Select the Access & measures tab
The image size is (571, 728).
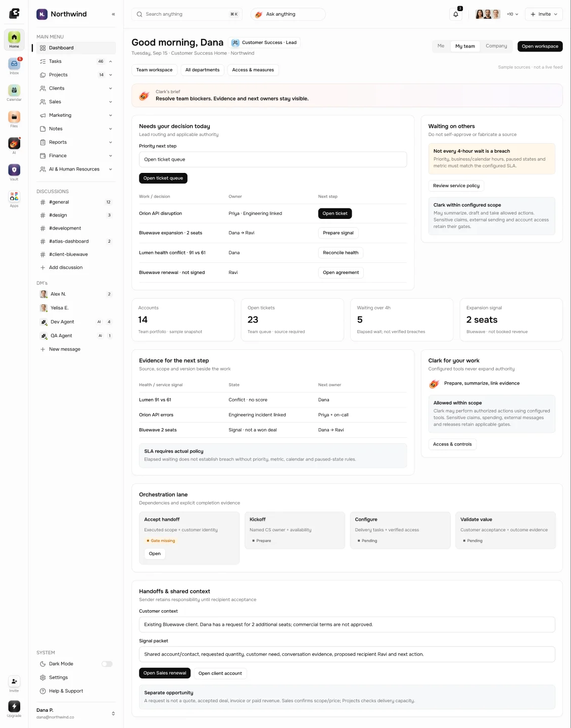click(x=253, y=70)
